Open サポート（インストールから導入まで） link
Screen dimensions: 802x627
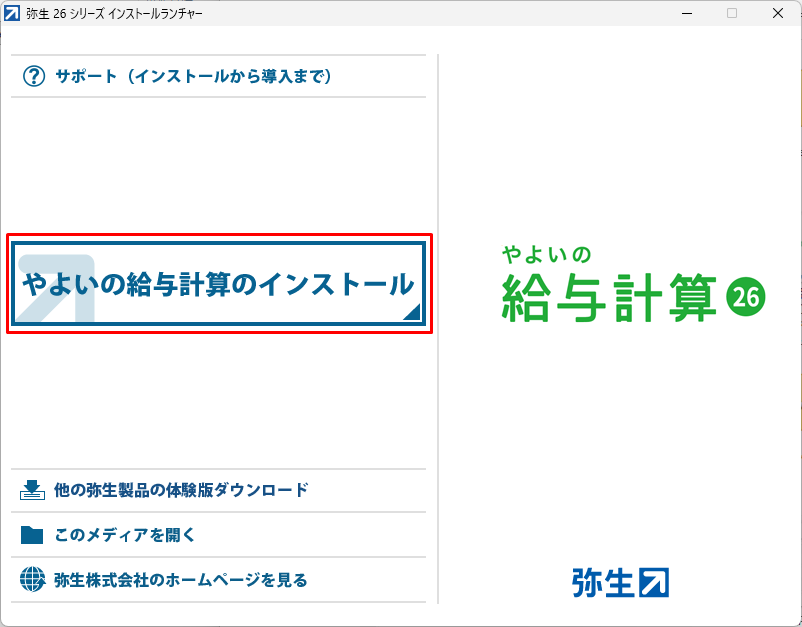(193, 76)
